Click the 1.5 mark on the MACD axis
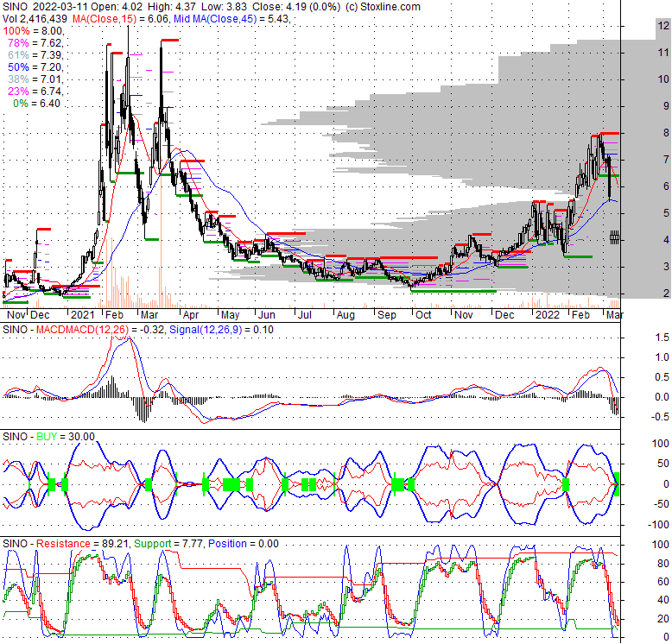Image resolution: width=672 pixels, height=644 pixels. pyautogui.click(x=662, y=338)
